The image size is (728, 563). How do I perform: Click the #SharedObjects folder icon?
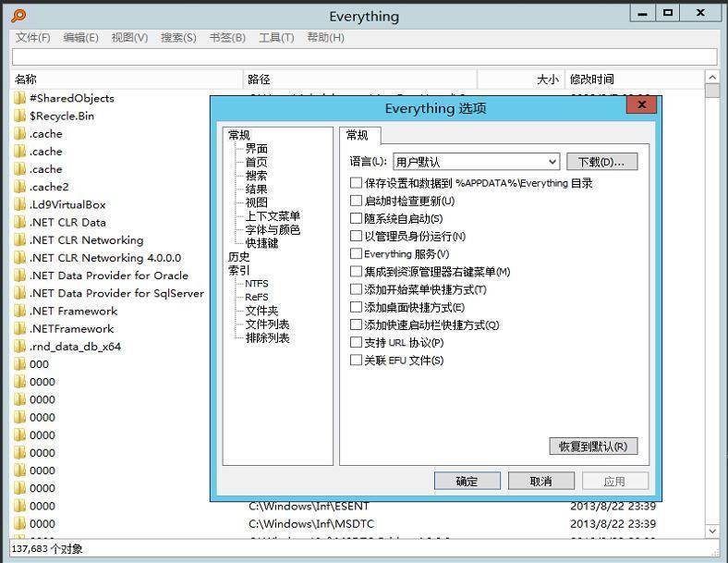19,98
